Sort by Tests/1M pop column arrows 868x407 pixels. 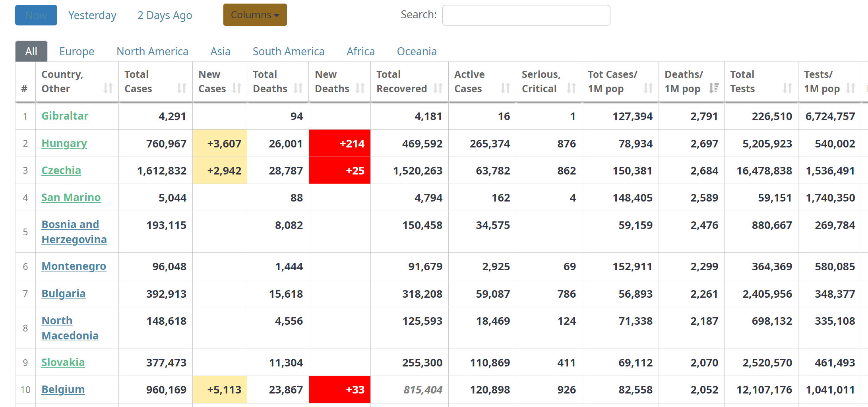[x=851, y=88]
